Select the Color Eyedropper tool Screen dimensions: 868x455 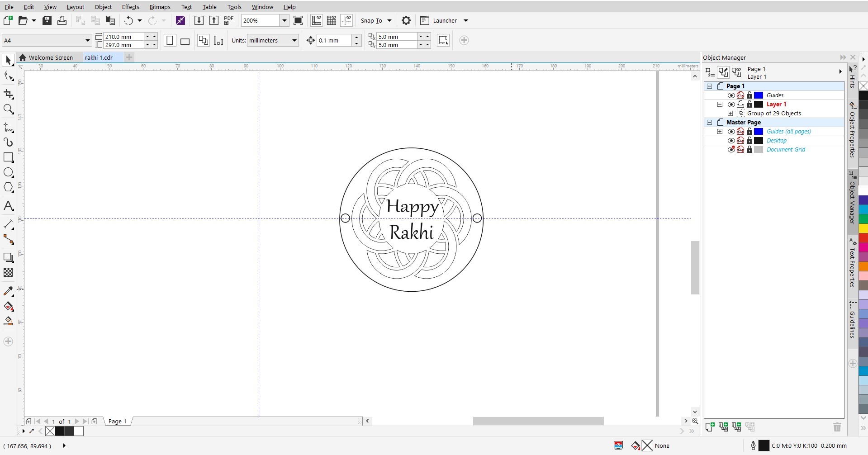8,291
